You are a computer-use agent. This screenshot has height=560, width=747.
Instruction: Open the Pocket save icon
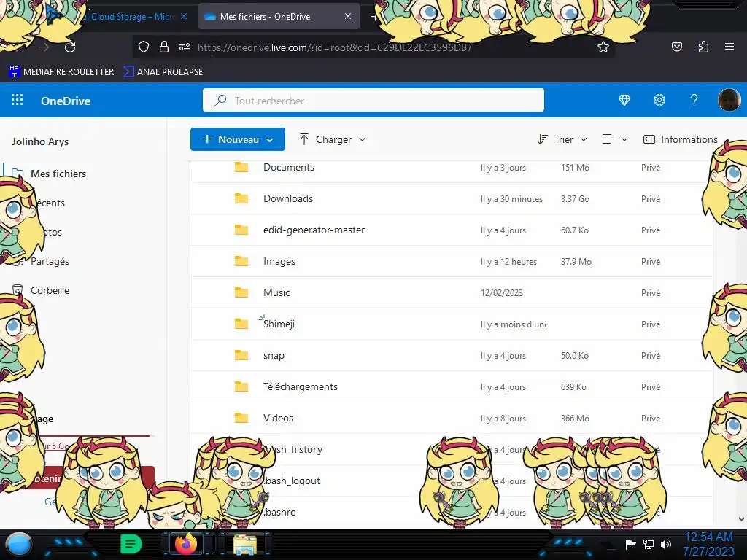click(676, 47)
